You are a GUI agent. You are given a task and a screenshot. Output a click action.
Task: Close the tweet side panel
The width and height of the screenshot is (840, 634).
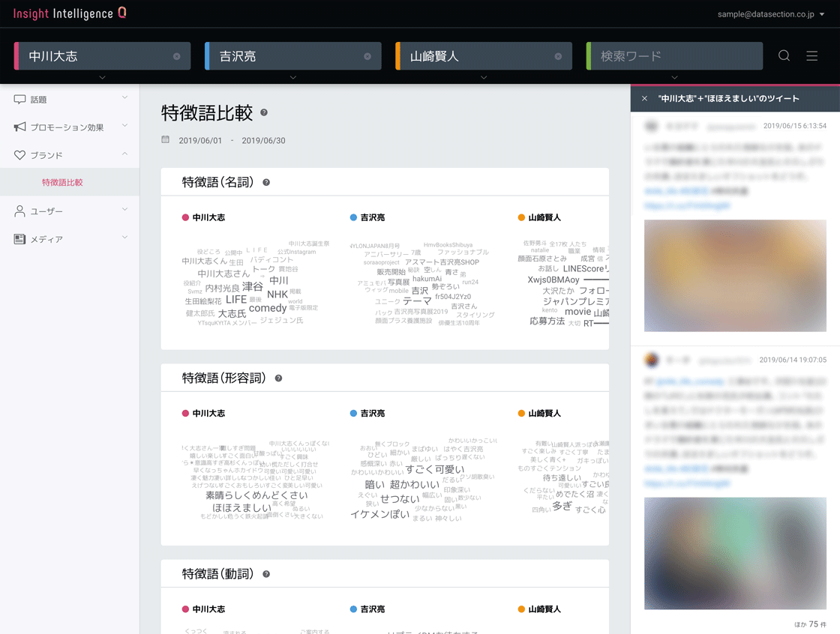[x=644, y=98]
